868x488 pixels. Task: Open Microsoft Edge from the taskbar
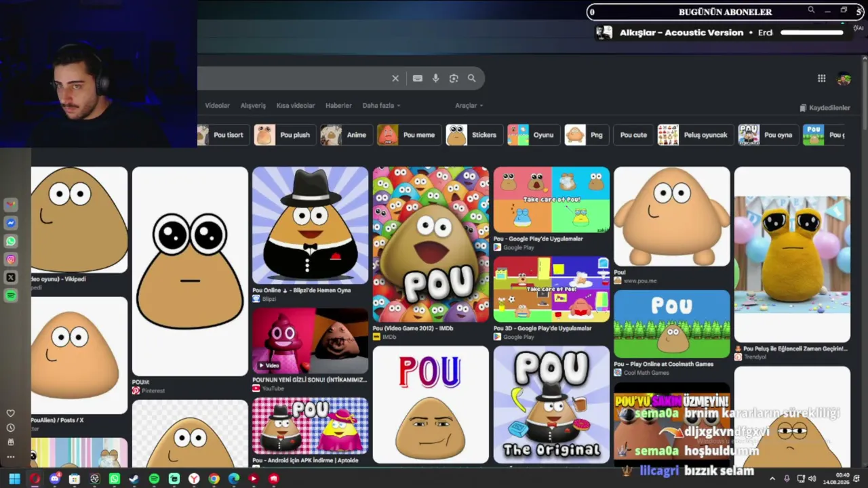234,479
